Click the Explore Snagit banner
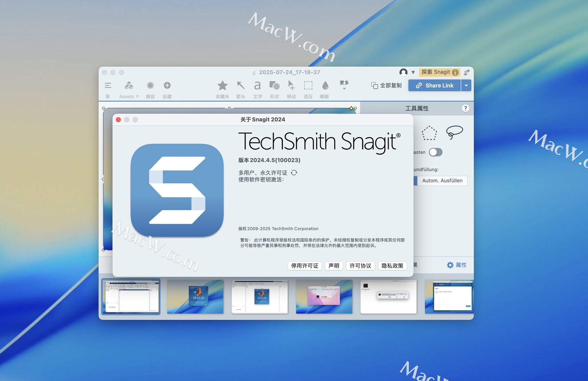Image resolution: width=588 pixels, height=381 pixels. click(x=439, y=72)
